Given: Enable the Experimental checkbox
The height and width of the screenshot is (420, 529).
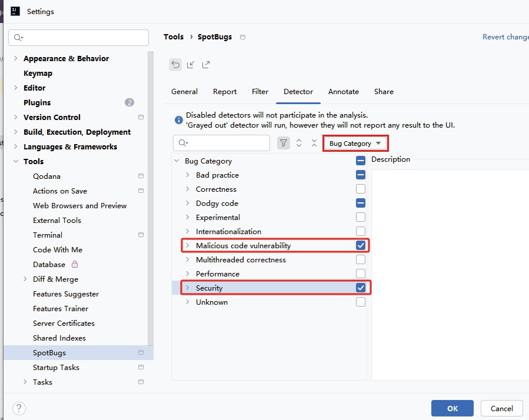Looking at the screenshot, I should pos(361,217).
